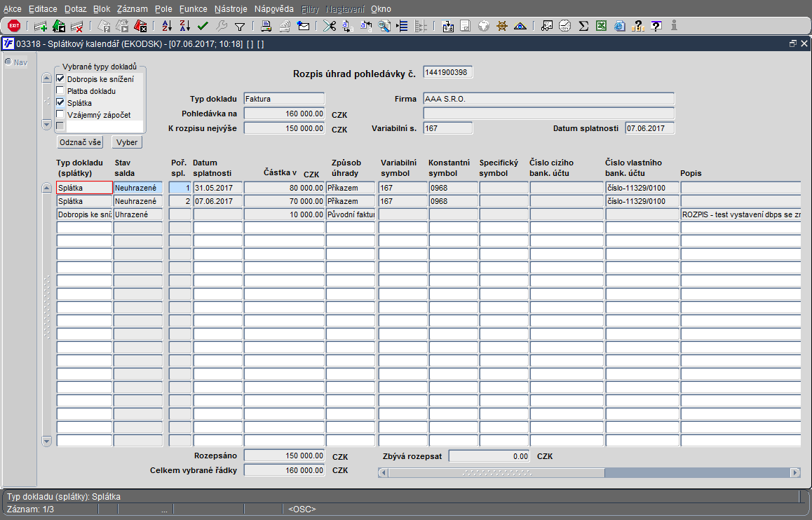Screen dimensions: 812x520
Task: Click the pohledávka number field 1441900398
Action: click(x=447, y=72)
